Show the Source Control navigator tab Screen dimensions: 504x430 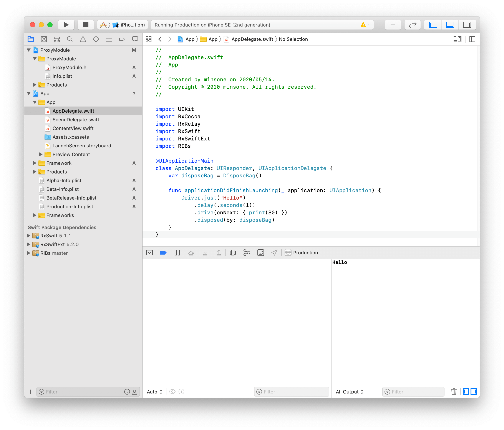pyautogui.click(x=44, y=39)
